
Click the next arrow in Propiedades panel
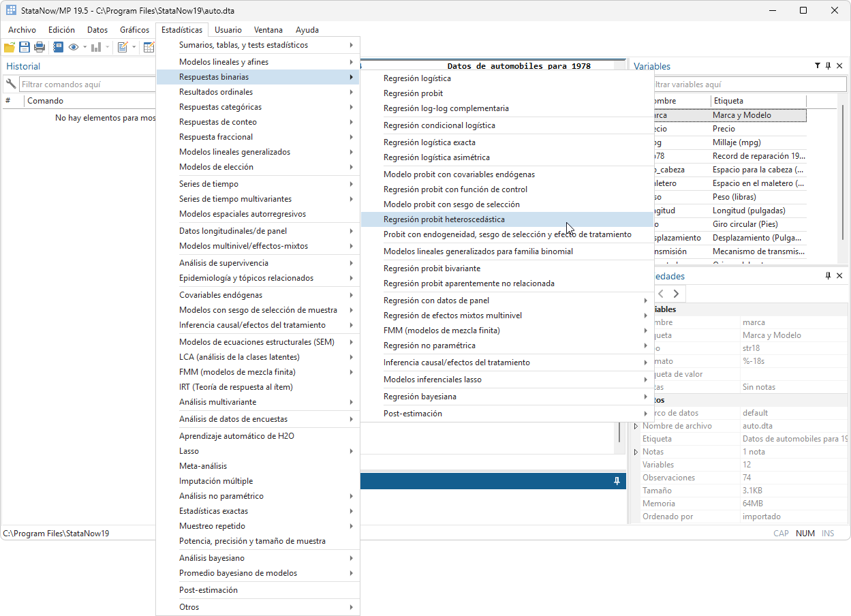tap(676, 294)
